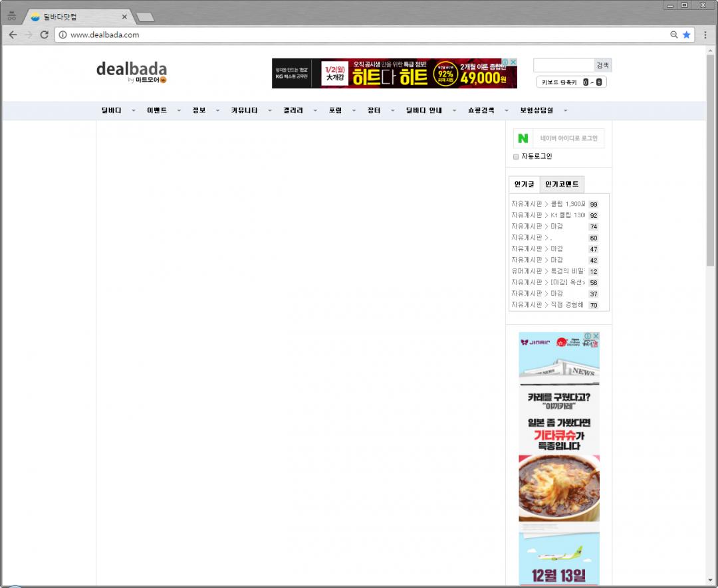Enable the 자동로그인 checkbox
718x588 pixels.
[516, 157]
